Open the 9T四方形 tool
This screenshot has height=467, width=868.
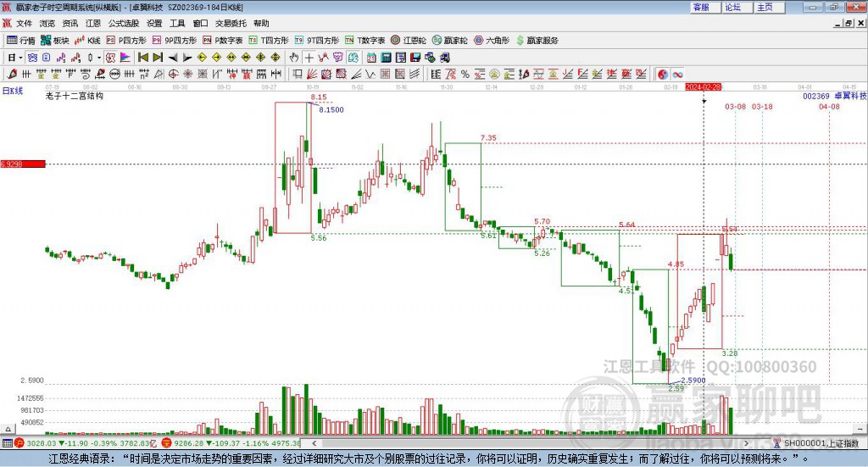pos(317,41)
